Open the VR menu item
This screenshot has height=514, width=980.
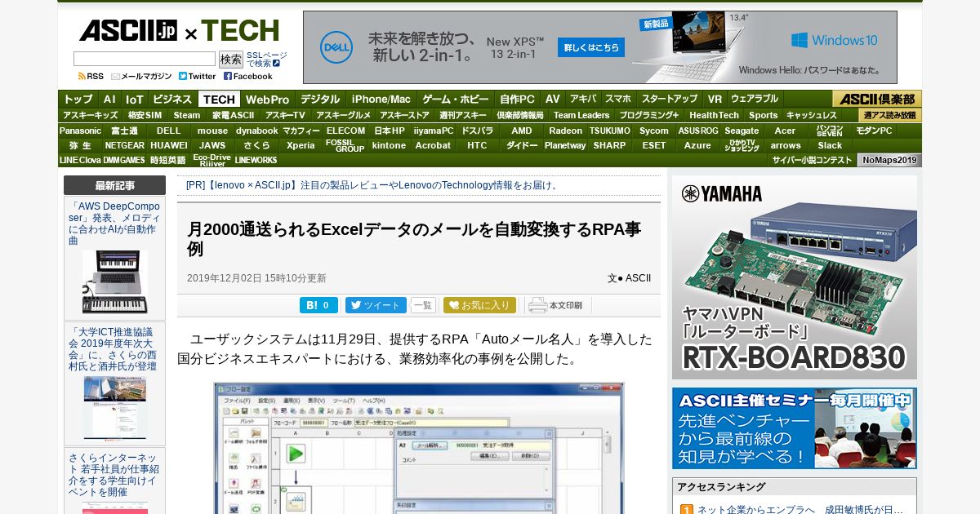coord(715,99)
